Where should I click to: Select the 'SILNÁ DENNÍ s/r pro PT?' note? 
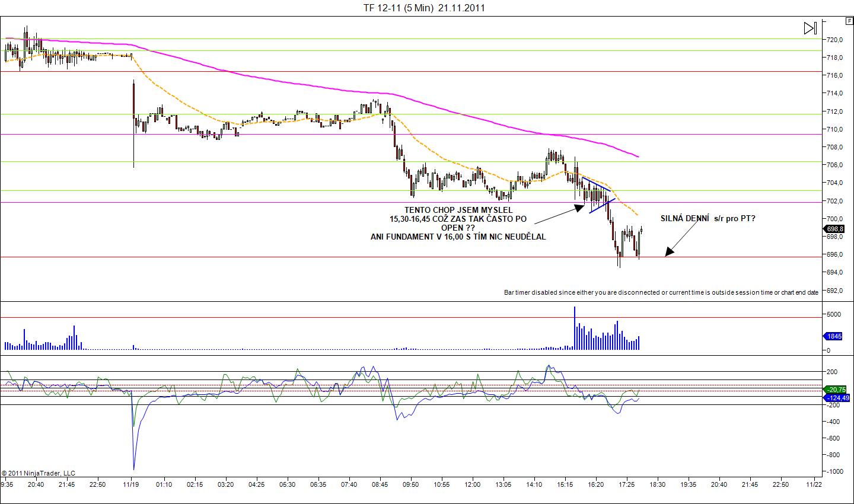click(708, 218)
